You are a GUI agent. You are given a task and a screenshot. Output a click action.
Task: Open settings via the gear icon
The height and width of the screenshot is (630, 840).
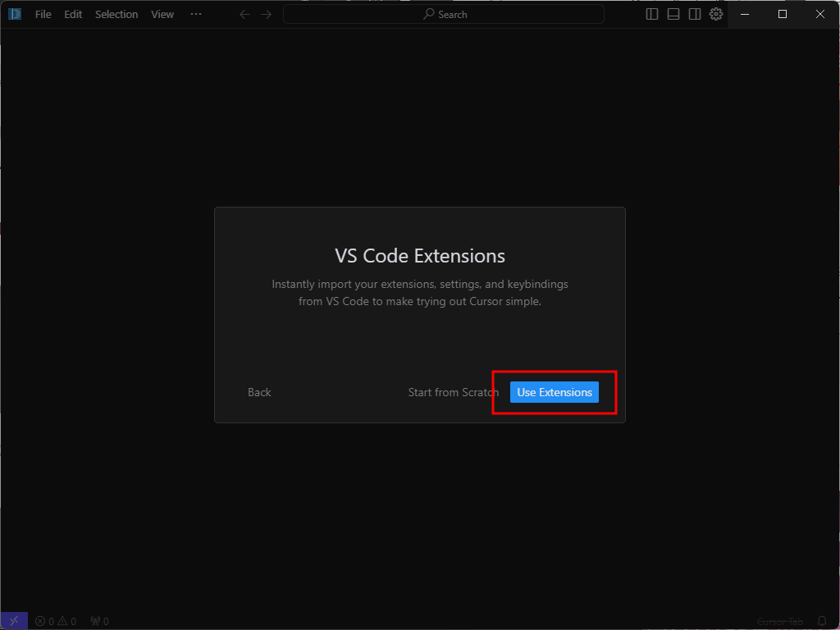click(x=716, y=15)
